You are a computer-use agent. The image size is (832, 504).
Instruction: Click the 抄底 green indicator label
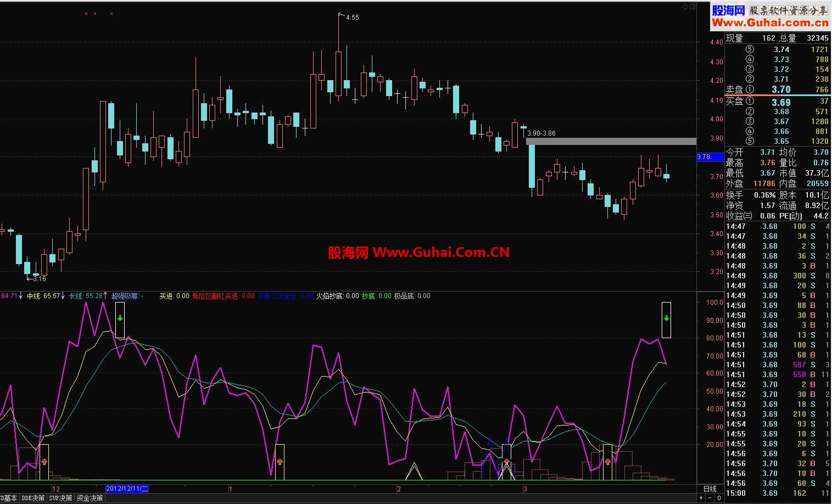point(376,296)
